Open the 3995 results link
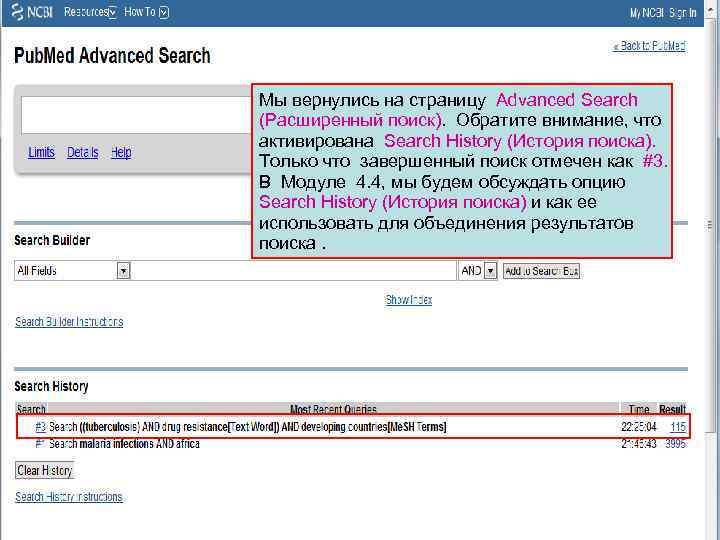The height and width of the screenshot is (540, 720). pyautogui.click(x=675, y=444)
